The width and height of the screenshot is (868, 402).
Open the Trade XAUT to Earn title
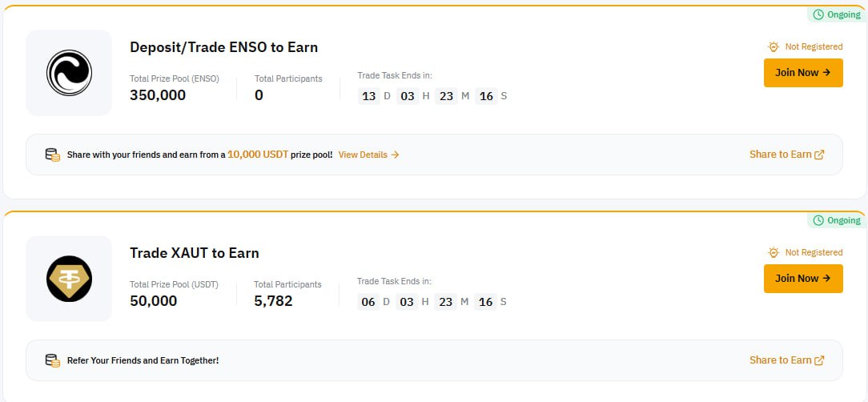pos(195,253)
